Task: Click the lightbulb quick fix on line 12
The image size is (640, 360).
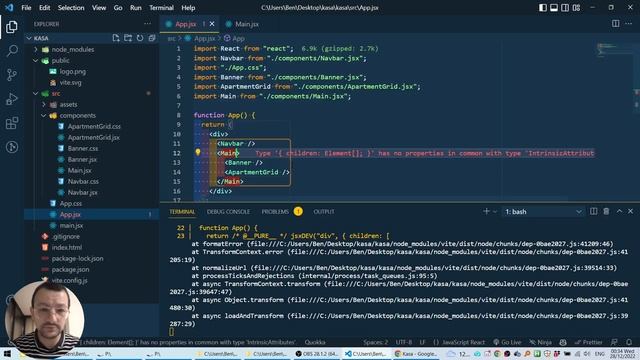Action: [x=198, y=153]
